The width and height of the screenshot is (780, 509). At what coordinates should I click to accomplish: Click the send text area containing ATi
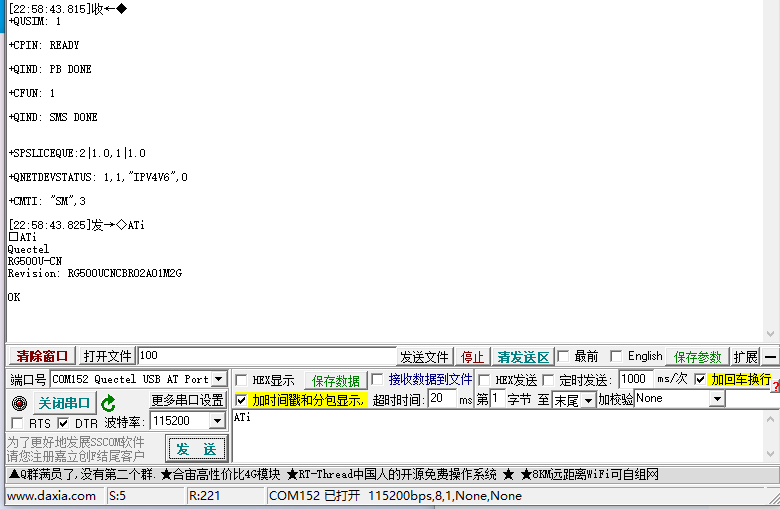pyautogui.click(x=497, y=436)
